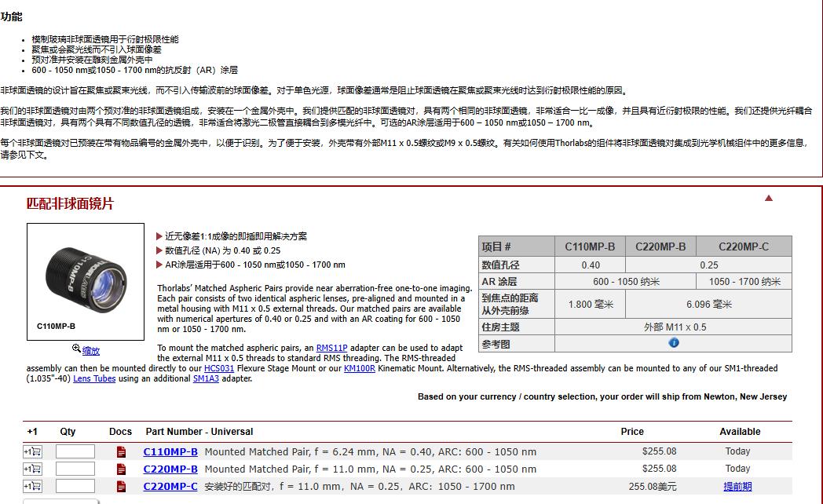The image size is (823, 504).
Task: Click the 6.096 毫米 focal distance cell
Action: (708, 304)
